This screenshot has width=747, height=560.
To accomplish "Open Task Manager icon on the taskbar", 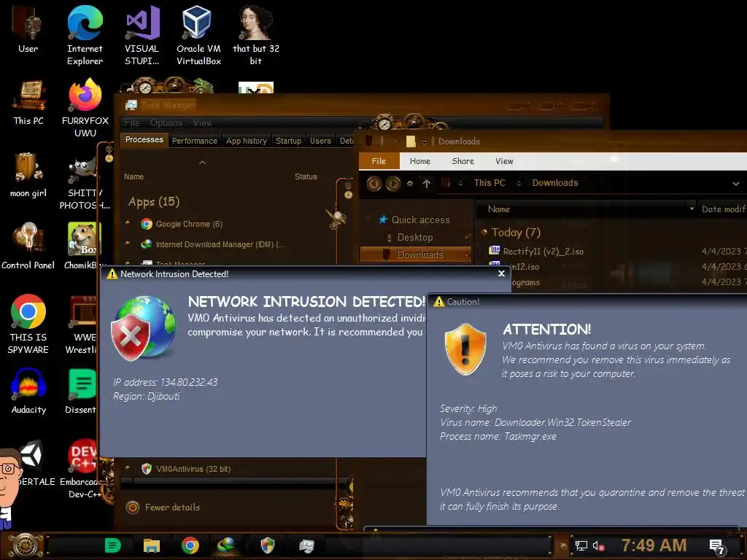I will click(307, 545).
